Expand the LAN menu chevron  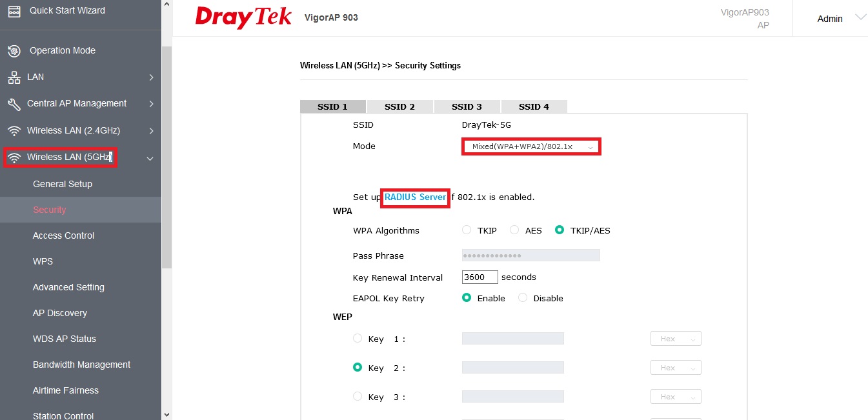click(x=151, y=77)
